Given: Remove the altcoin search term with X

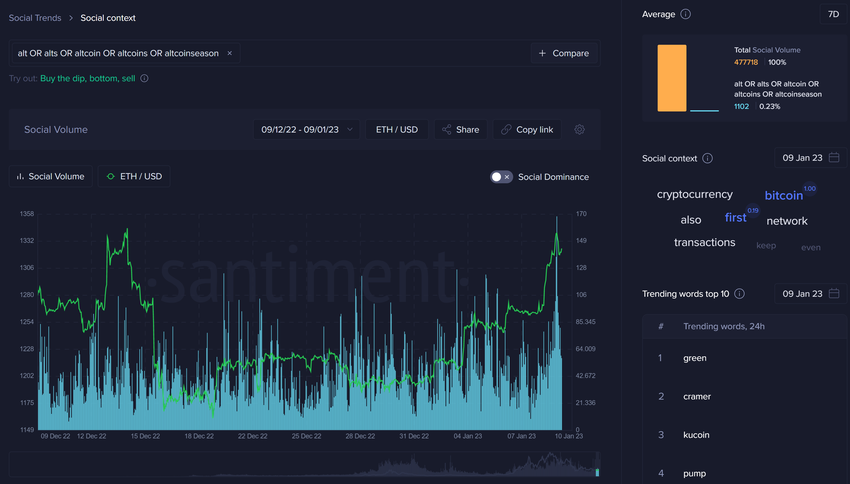Looking at the screenshot, I should [x=230, y=53].
